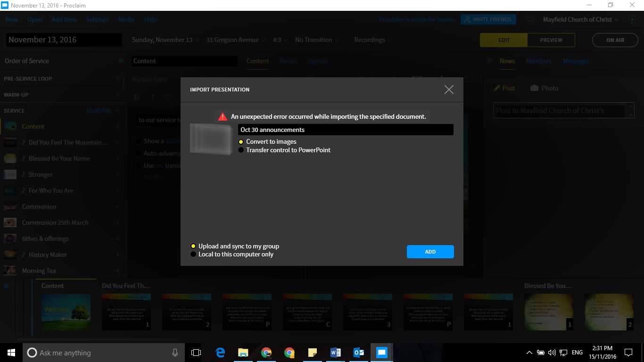This screenshot has width=644, height=362.
Task: Choose Local to this computer only
Action: coord(232,255)
